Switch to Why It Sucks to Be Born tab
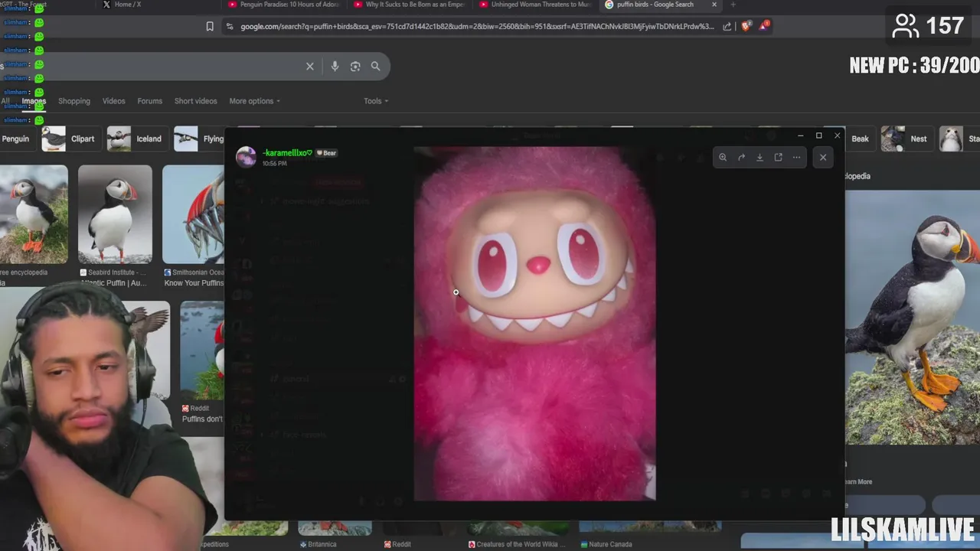 [x=409, y=5]
